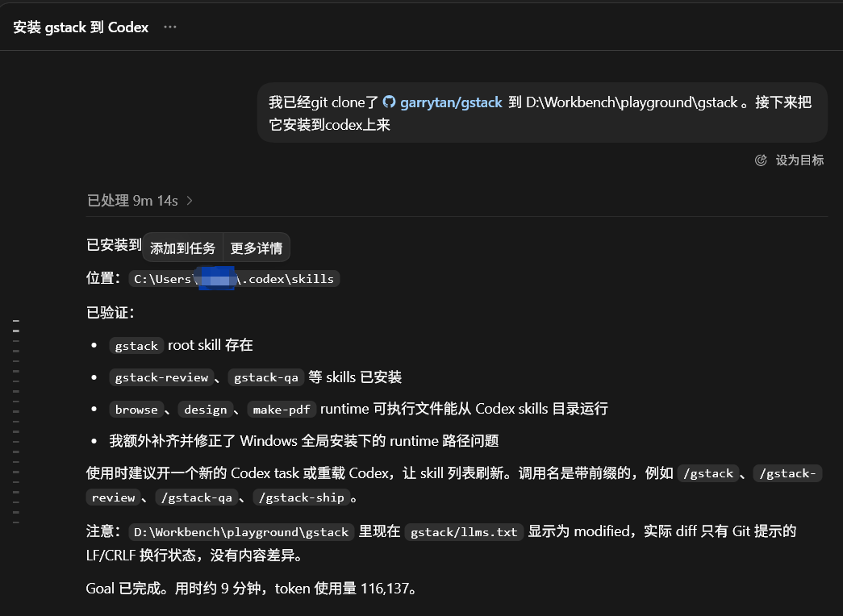Click the gstack/llms.txt file chip
843x616 pixels.
click(464, 532)
